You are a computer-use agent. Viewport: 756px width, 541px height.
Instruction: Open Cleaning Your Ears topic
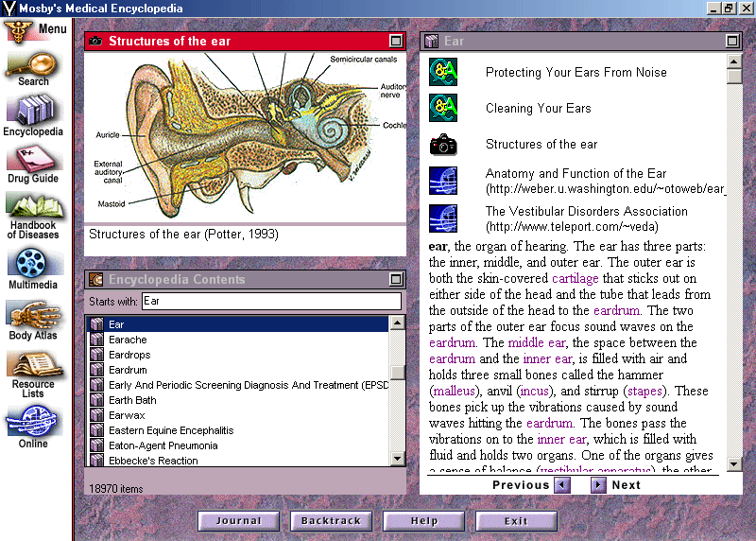point(538,109)
